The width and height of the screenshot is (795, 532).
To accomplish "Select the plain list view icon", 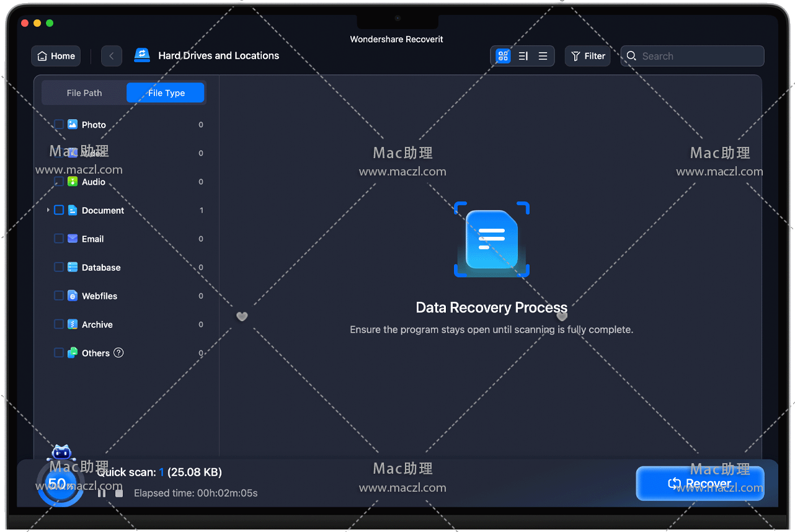I will point(543,56).
